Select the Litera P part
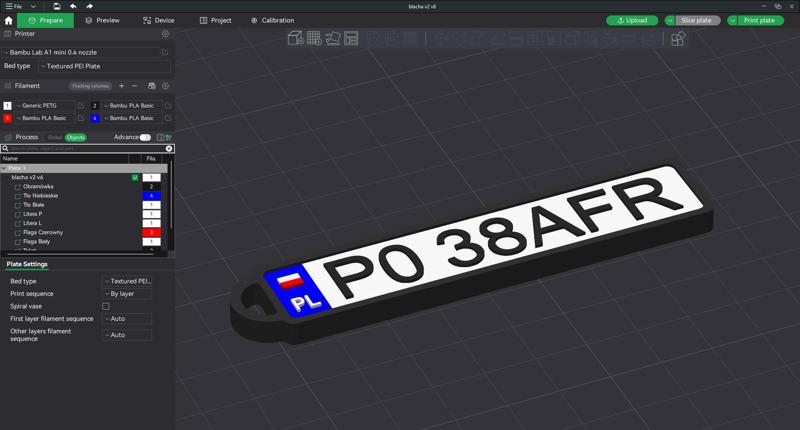Screen dimensions: 800x430 [32, 214]
